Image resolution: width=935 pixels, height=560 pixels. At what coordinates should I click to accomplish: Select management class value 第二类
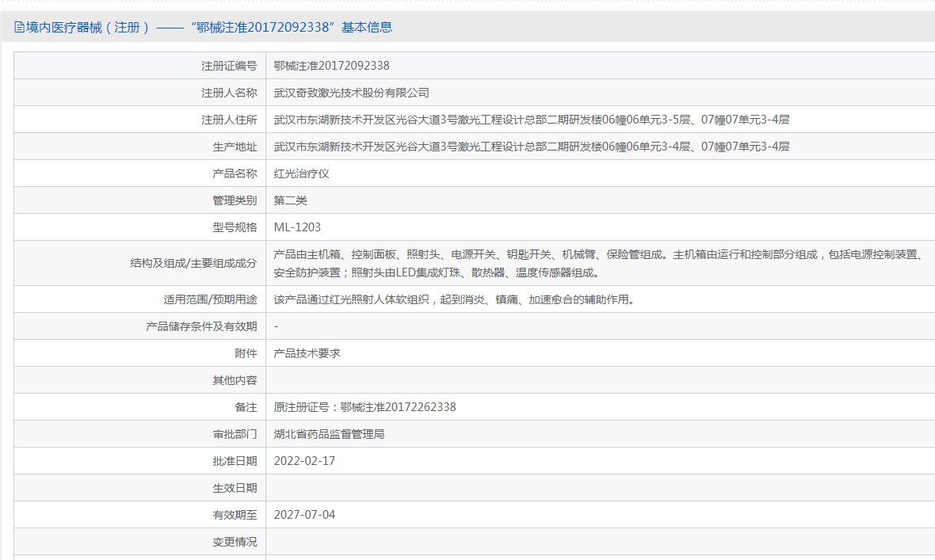[290, 200]
